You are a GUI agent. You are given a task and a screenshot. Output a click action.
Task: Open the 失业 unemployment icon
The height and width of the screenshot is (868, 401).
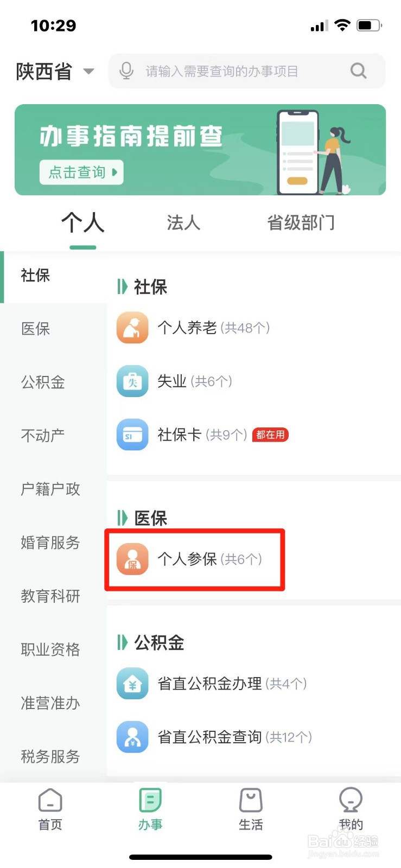(x=132, y=381)
